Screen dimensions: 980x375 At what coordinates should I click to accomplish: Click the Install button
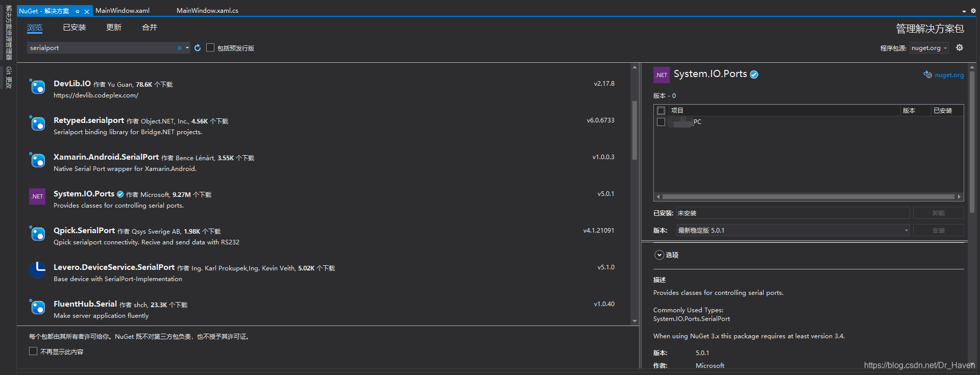pos(939,231)
